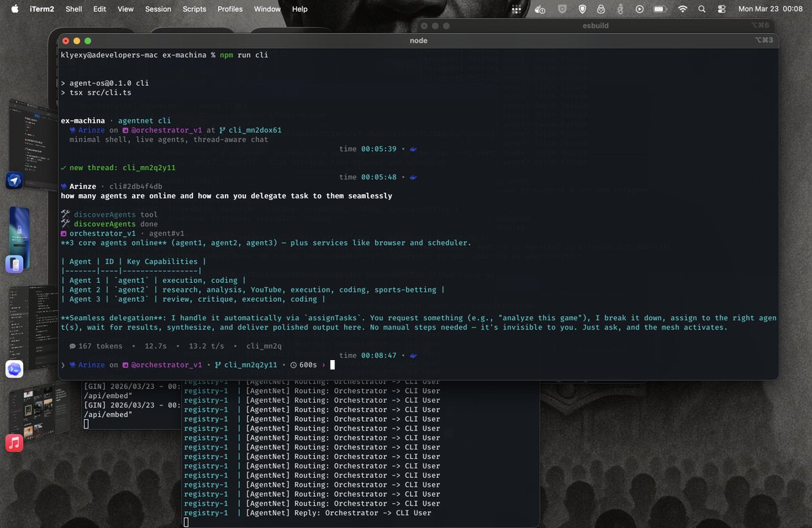Click the play-circle menu bar icon

pos(639,9)
